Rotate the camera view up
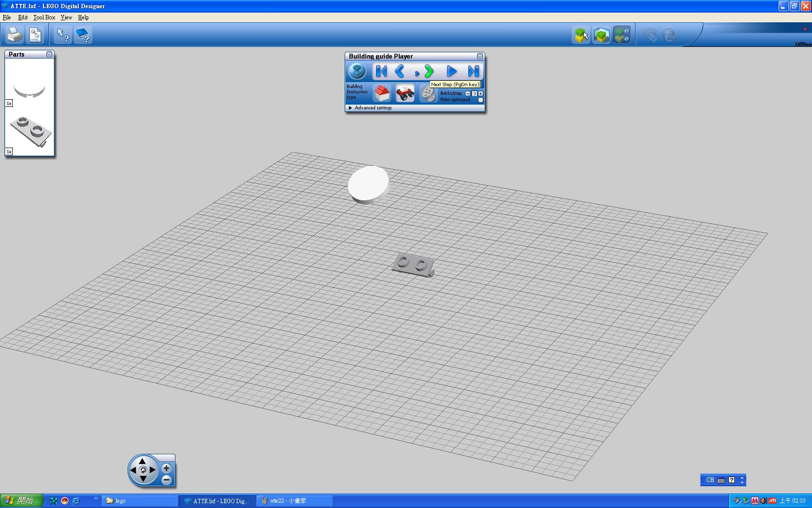The image size is (812, 508). pos(143,461)
